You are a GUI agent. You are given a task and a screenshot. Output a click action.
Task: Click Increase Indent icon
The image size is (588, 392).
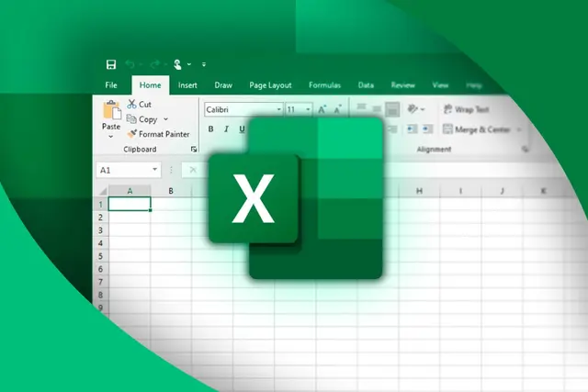[x=427, y=129]
